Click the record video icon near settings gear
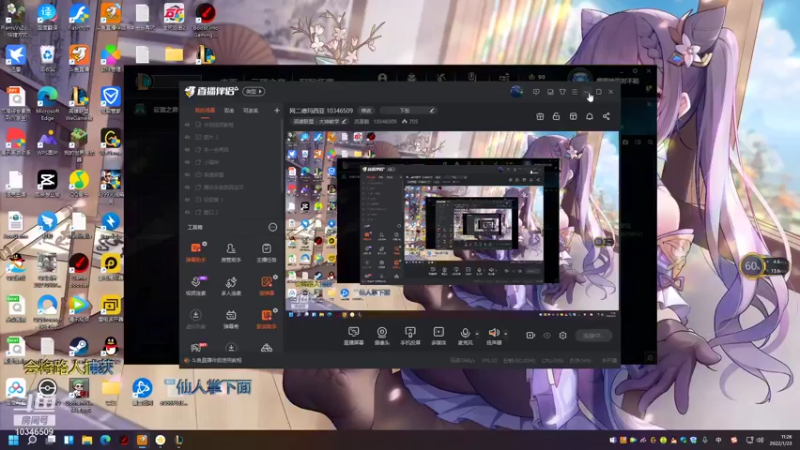The width and height of the screenshot is (800, 450). point(531,335)
